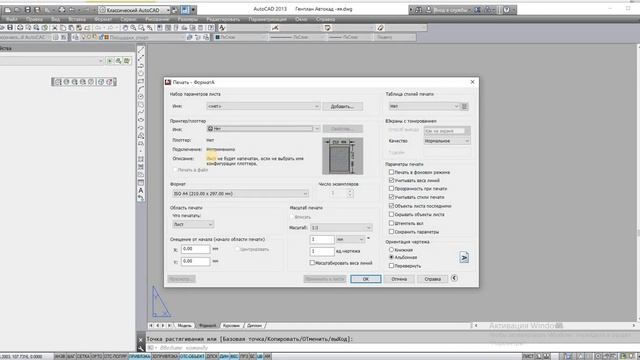Toggle ОРТО mode in status bar
This screenshot has width=640, height=360.
(x=96, y=356)
